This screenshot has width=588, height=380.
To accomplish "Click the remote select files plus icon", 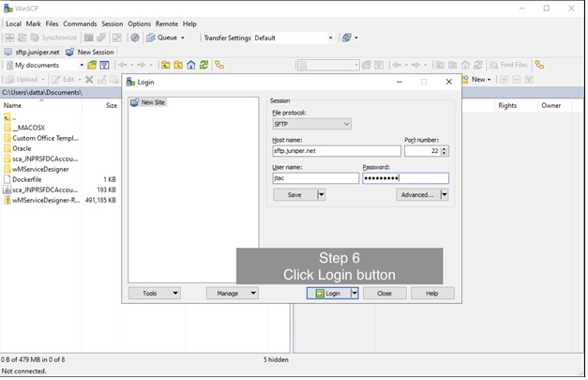I will tap(504, 80).
